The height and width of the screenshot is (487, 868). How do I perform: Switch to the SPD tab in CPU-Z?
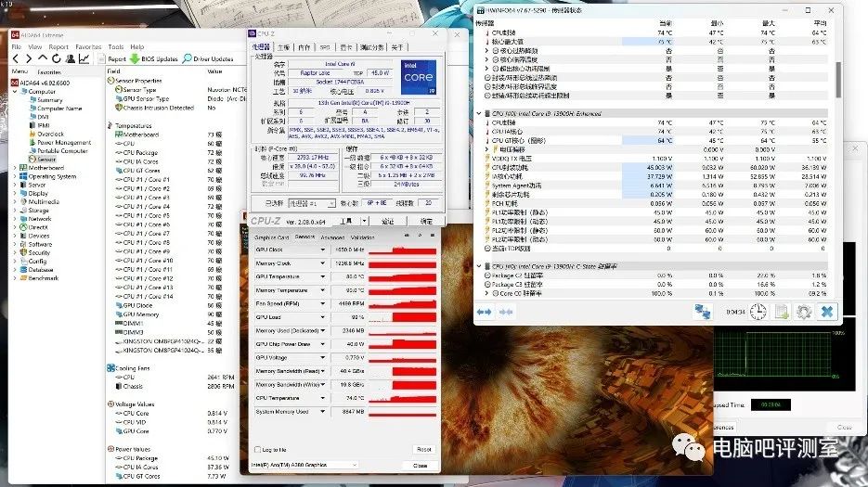pos(325,47)
